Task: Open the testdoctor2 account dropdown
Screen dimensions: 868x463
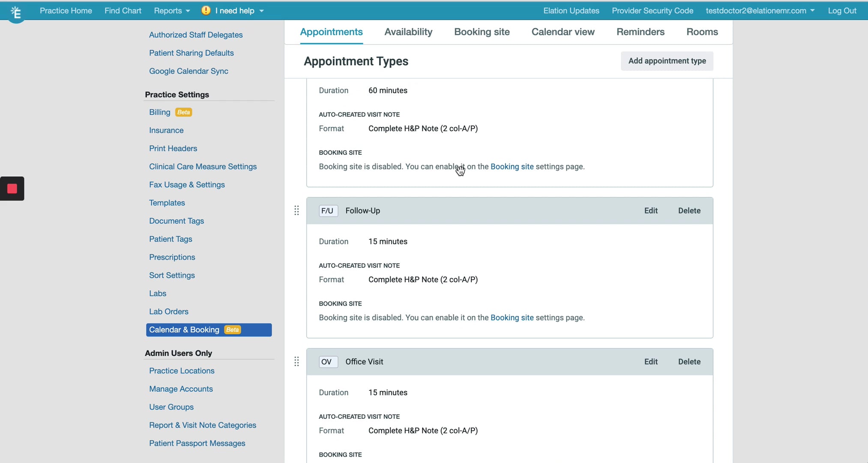Action: 760,11
